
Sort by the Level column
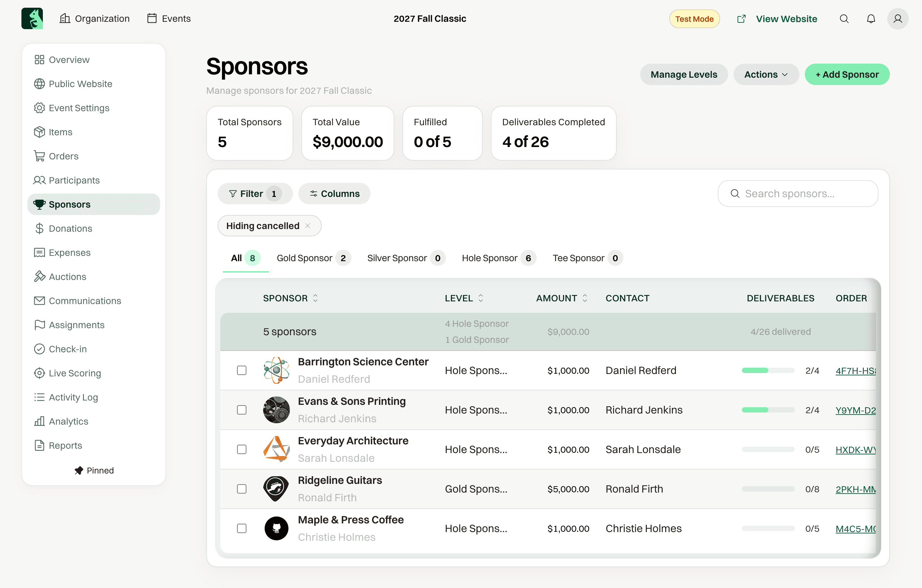coord(464,298)
